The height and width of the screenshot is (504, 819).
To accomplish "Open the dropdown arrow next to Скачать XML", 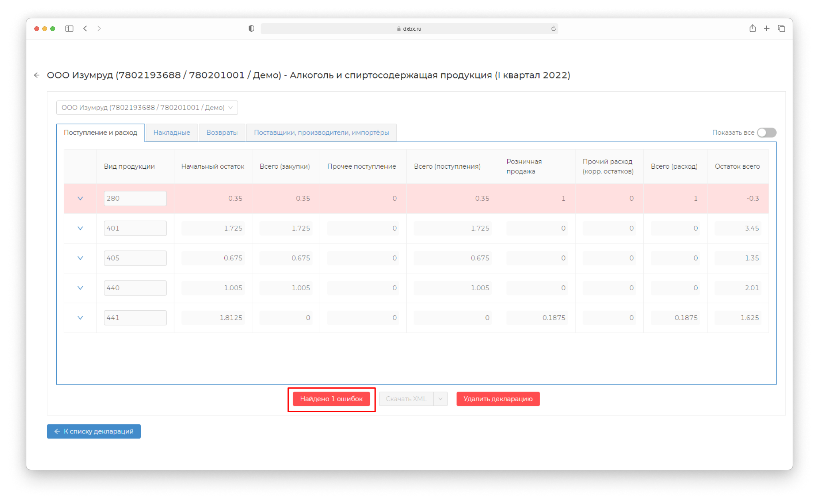I will (440, 399).
